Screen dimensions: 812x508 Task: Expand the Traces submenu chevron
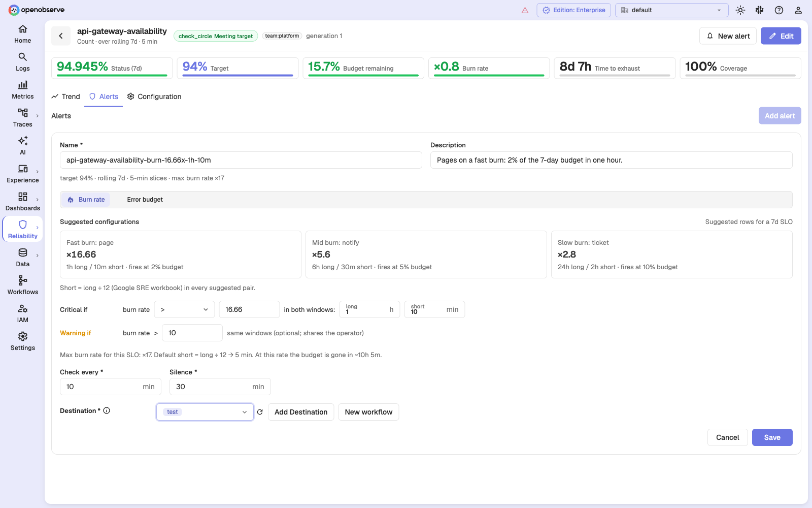[38, 116]
